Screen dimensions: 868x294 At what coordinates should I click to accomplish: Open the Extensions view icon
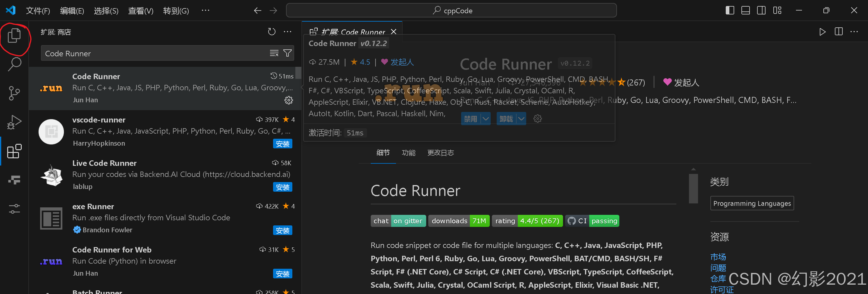14,151
